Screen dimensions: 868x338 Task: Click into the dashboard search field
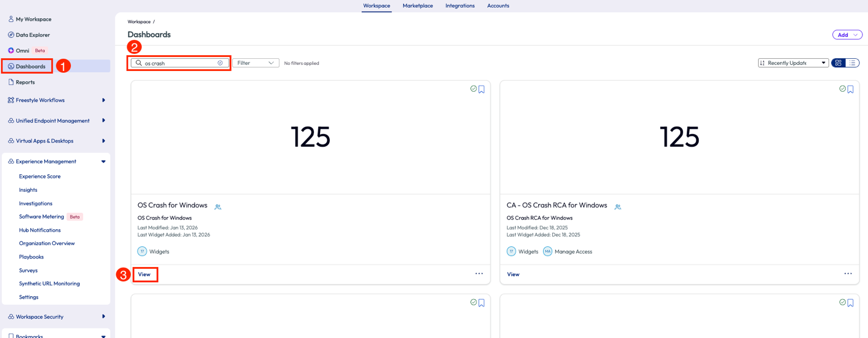179,63
